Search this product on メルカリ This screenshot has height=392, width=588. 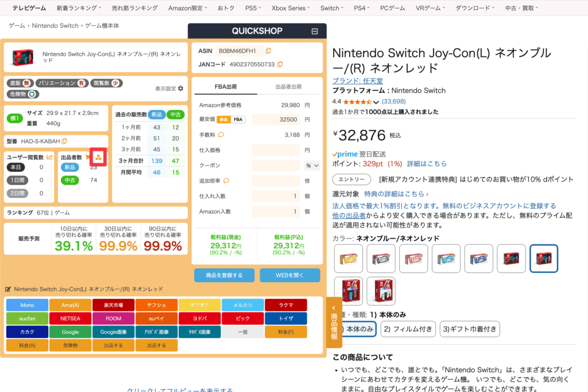click(243, 305)
